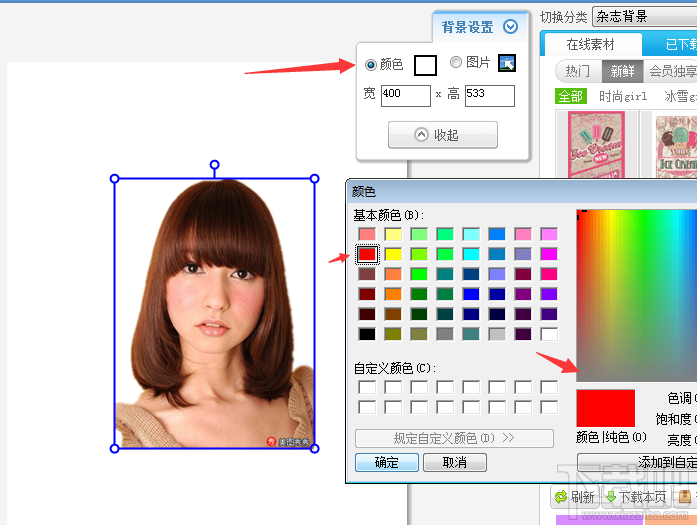This screenshot has height=525, width=697.
Task: Click the 颜色|纯色 red preview box
Action: tap(605, 409)
